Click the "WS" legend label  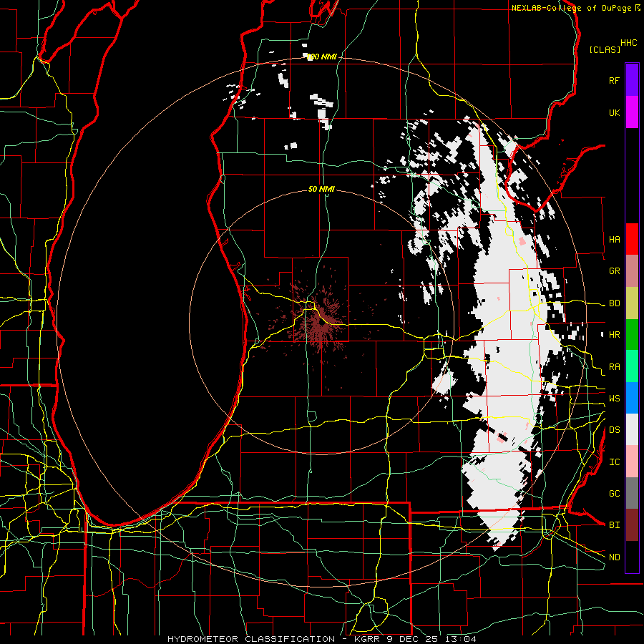pyautogui.click(x=614, y=399)
